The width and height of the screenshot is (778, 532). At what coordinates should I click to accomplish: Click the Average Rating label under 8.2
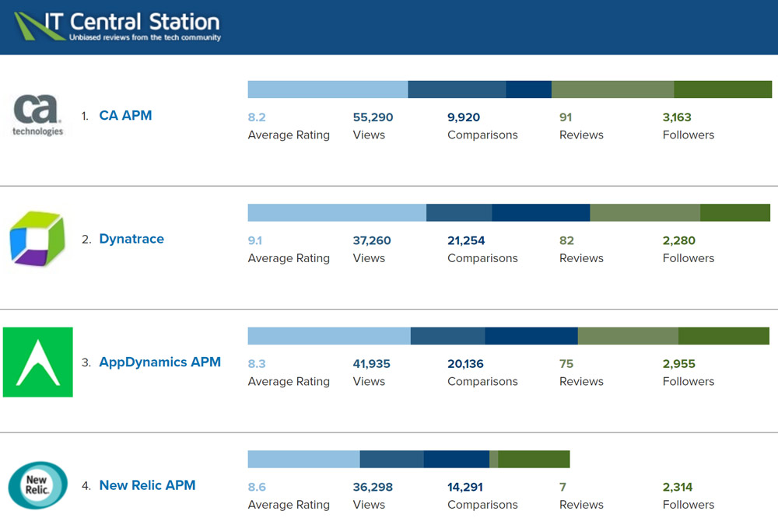click(x=289, y=135)
